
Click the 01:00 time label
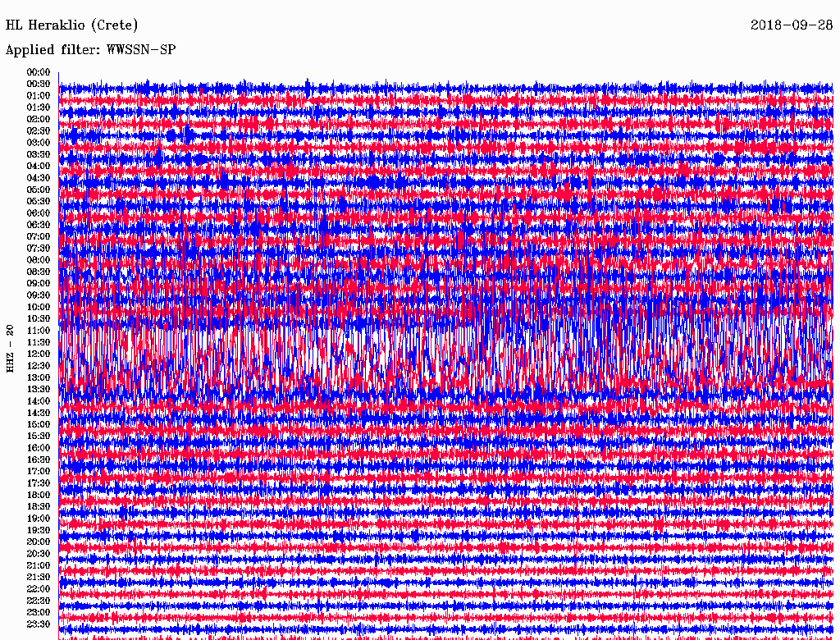pos(39,95)
